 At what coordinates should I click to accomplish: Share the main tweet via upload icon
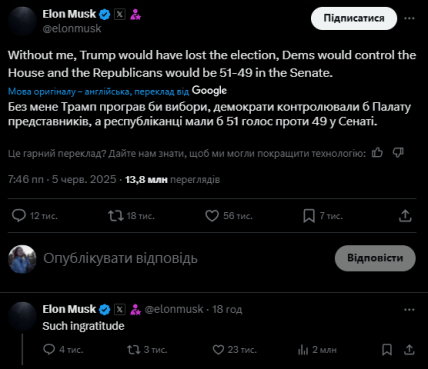(x=405, y=216)
